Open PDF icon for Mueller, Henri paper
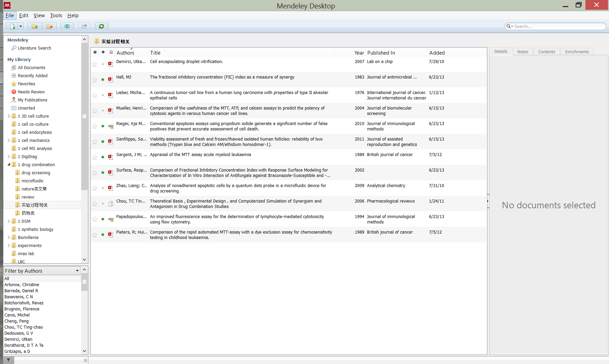Image resolution: width=609 pixels, height=364 pixels. point(111,111)
